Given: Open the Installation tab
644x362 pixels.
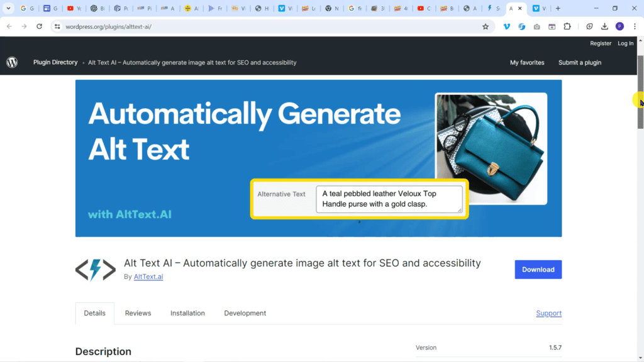Looking at the screenshot, I should (x=187, y=313).
